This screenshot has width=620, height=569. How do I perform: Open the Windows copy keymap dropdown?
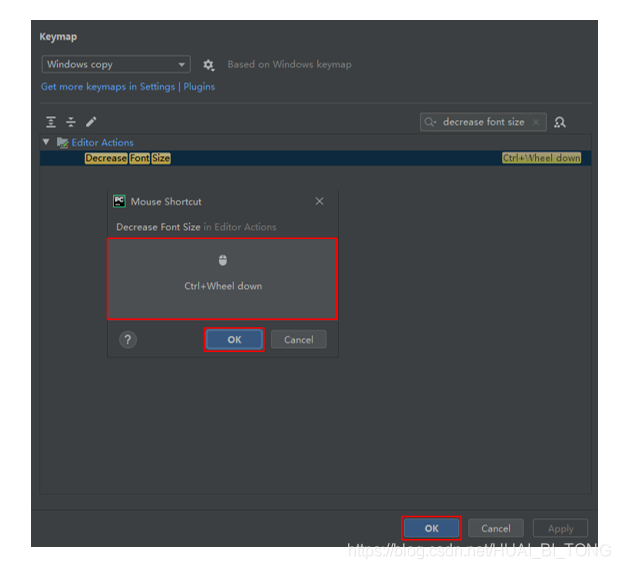click(x=116, y=64)
